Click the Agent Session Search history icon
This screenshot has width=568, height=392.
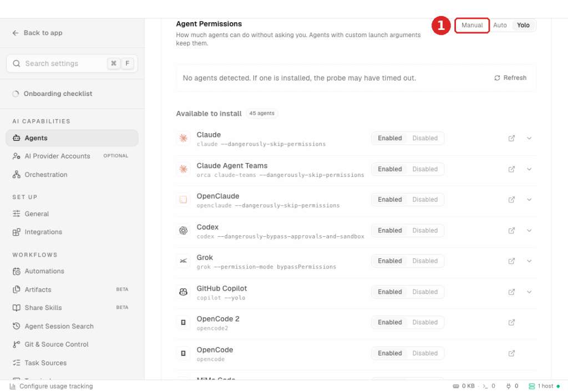(x=16, y=326)
